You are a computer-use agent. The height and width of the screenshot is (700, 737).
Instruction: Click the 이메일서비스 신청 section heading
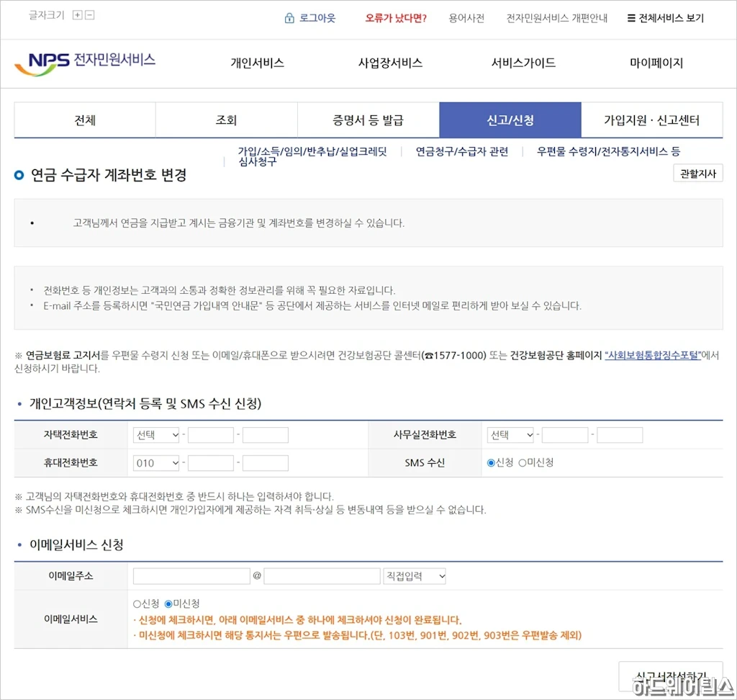pyautogui.click(x=76, y=544)
